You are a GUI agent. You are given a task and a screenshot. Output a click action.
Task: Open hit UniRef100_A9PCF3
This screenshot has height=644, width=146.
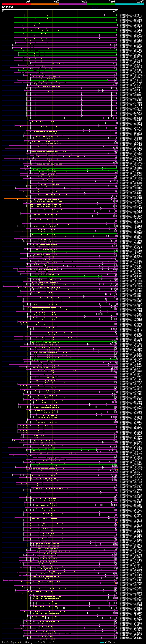pyautogui.click(x=131, y=22)
